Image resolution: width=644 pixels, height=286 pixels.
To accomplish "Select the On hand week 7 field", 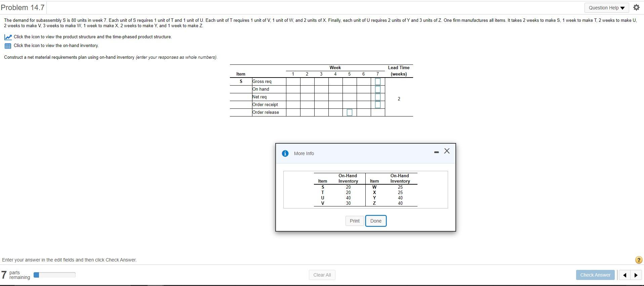I will click(378, 89).
